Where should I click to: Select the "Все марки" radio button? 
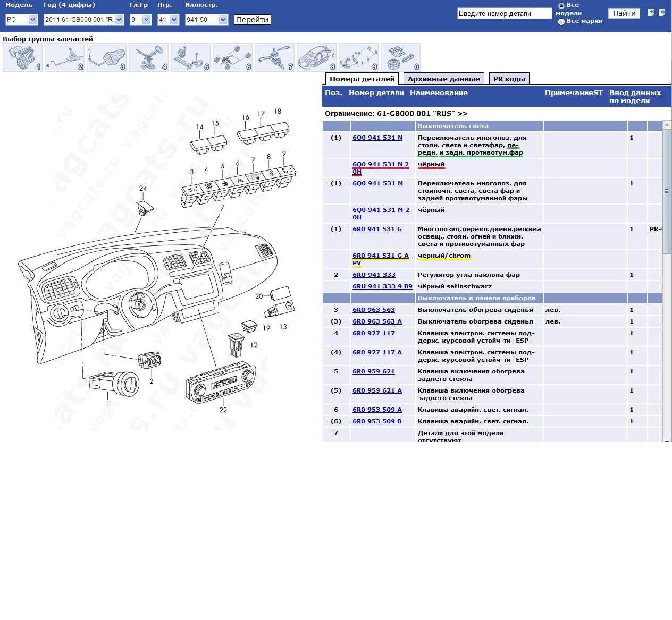(561, 22)
